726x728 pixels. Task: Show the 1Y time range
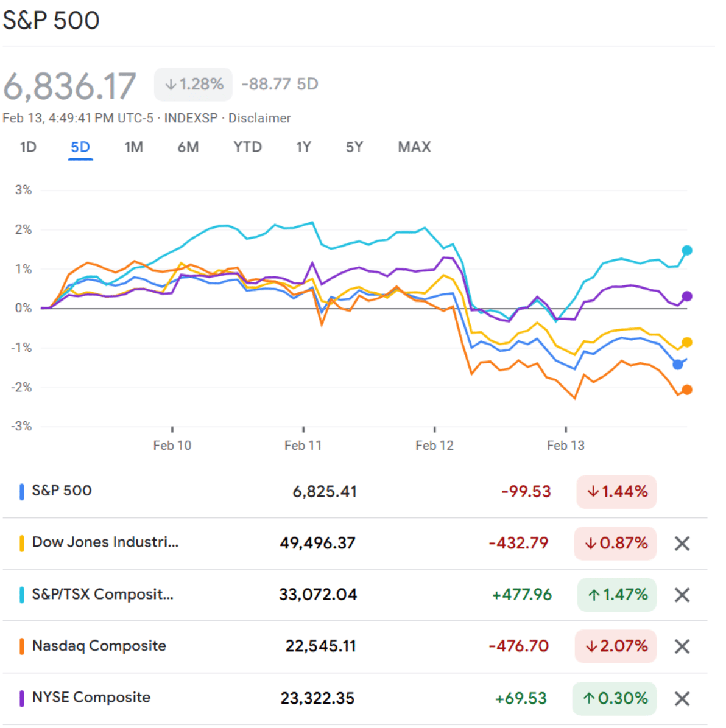click(303, 147)
